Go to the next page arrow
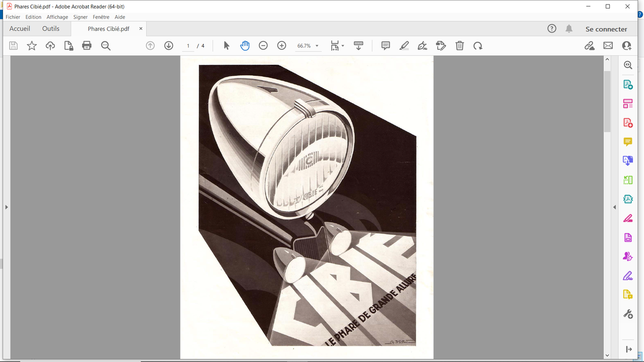 [169, 46]
